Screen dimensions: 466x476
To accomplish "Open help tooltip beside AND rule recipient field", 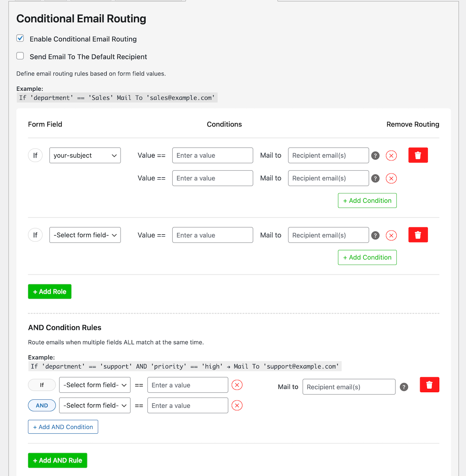I will click(404, 387).
